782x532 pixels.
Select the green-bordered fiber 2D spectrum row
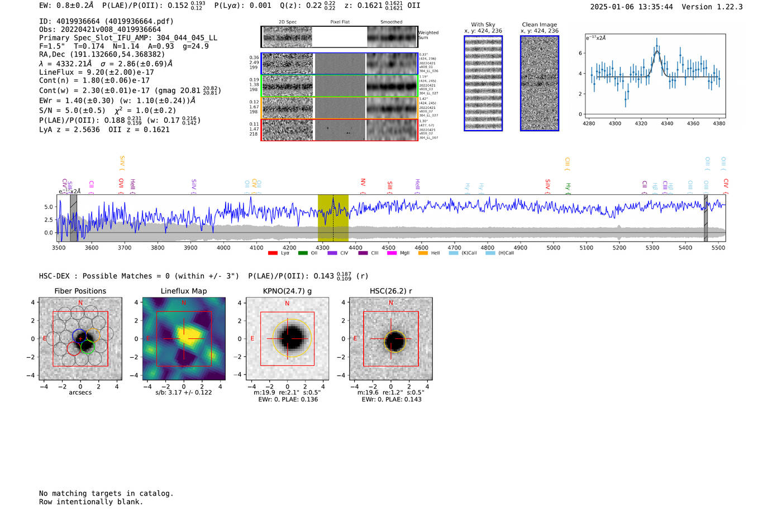(x=340, y=86)
